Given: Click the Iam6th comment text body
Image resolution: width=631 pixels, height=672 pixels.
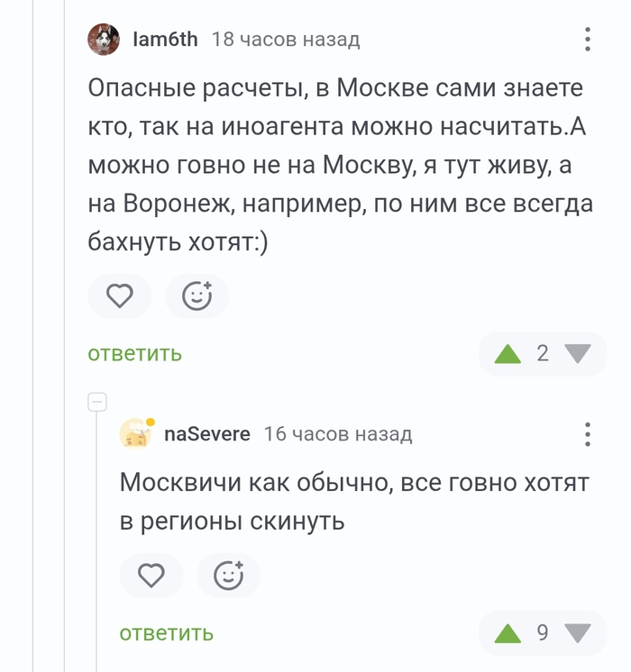Looking at the screenshot, I should (341, 166).
